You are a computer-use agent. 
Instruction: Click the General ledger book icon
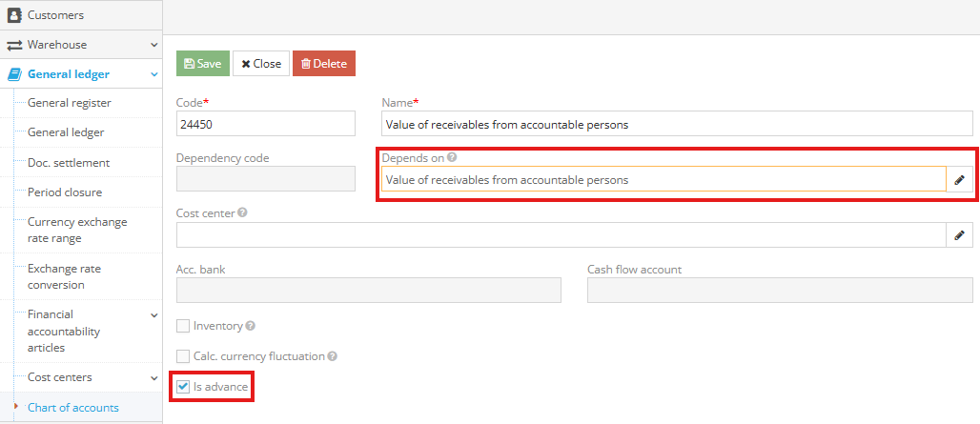click(x=14, y=74)
